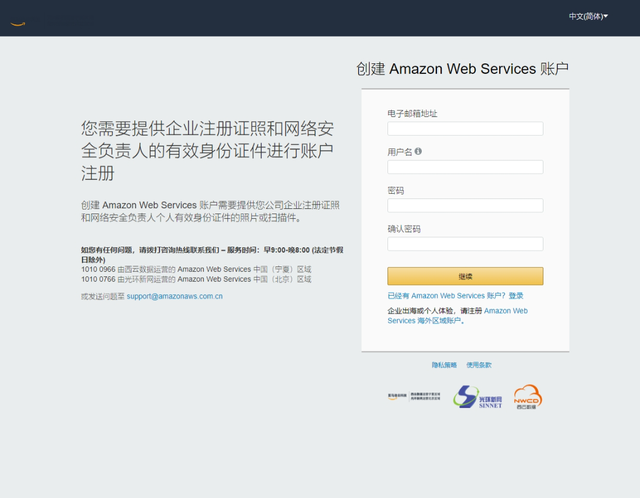Select the 1010 0966 Ningxia hotline text
This screenshot has height=498, width=640.
196,269
